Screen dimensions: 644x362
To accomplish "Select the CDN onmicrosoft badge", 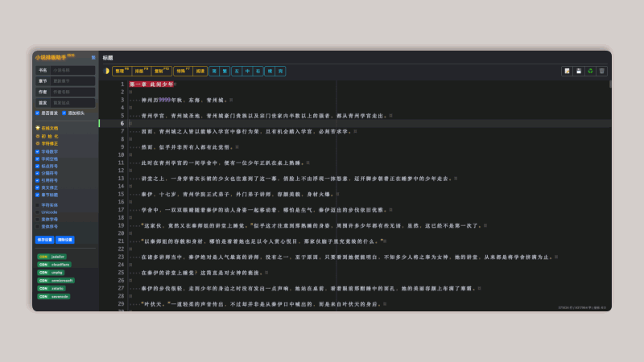I will pyautogui.click(x=56, y=281).
